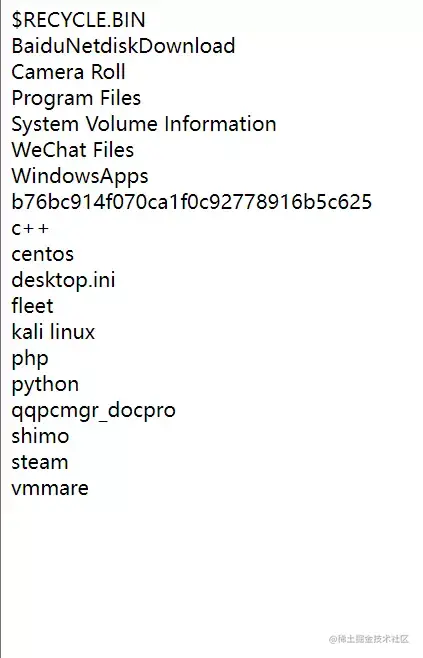
Task: Click the c++ entry
Action: [x=30, y=229]
